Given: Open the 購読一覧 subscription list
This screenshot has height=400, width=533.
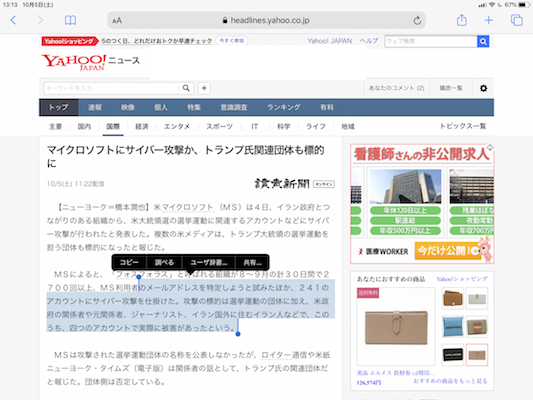Looking at the screenshot, I should tap(451, 88).
